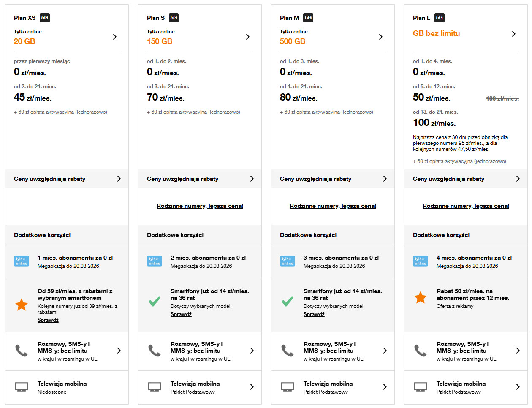Click 'Rodzinne numery, lepsza cena!' in Plan S
Viewport: 532px width, 408px height.
pyautogui.click(x=200, y=206)
